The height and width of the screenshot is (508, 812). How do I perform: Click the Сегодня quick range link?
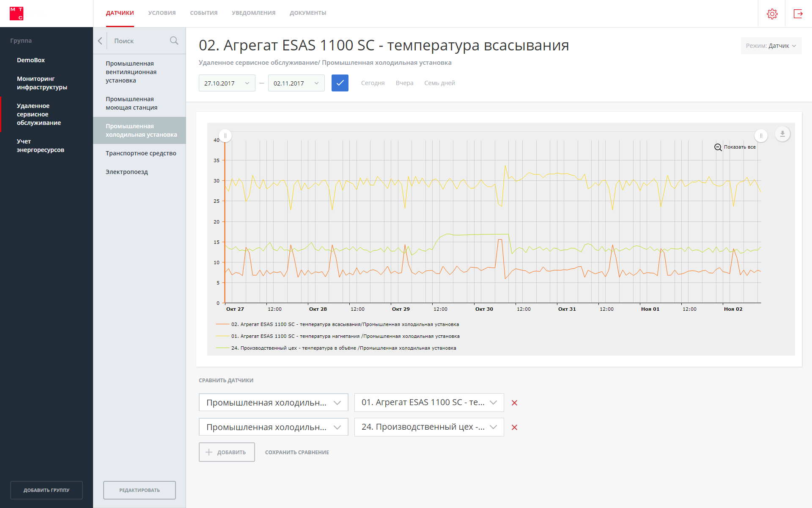(373, 83)
